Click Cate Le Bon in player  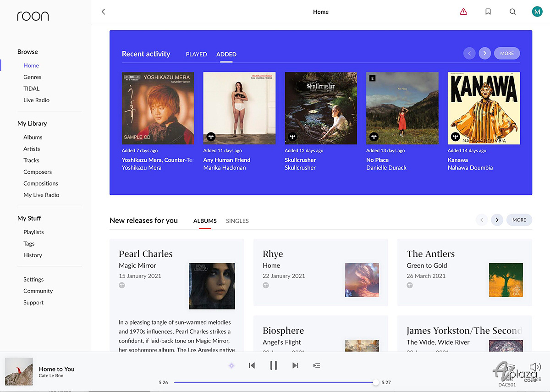click(x=51, y=376)
